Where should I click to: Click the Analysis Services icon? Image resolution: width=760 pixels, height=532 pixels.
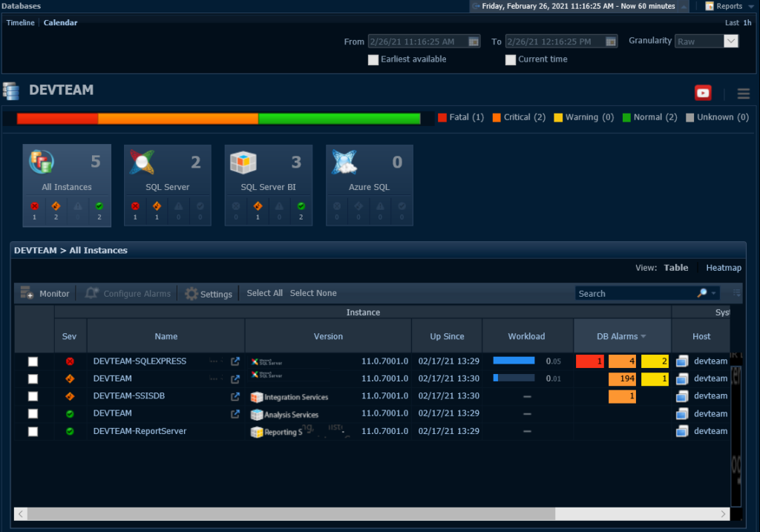(256, 415)
